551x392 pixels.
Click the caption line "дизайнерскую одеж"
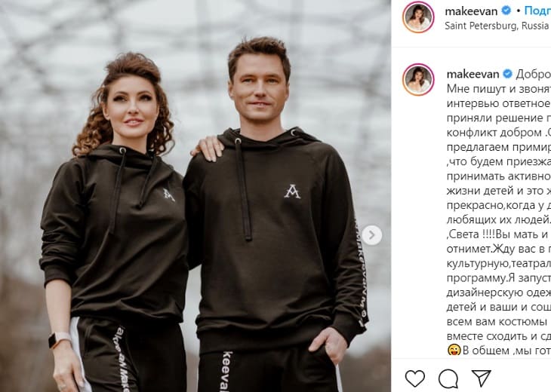click(x=499, y=292)
